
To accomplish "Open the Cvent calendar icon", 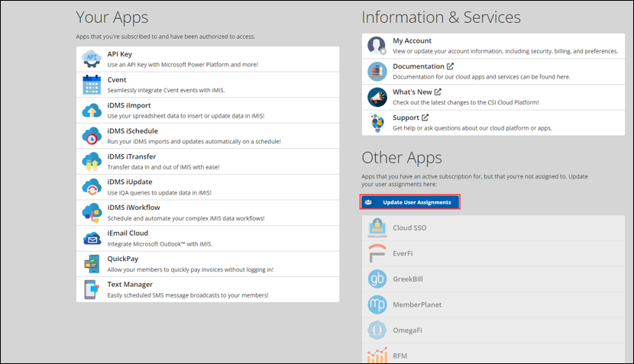I will click(92, 85).
